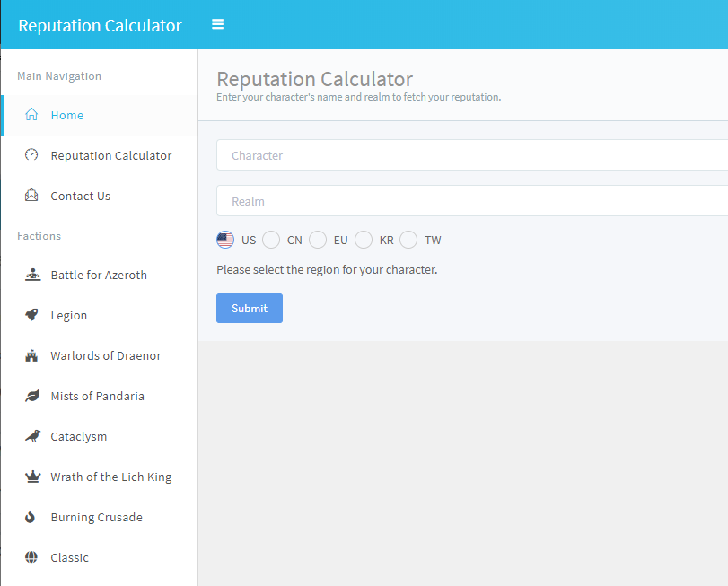Choose the TW region option
This screenshot has width=728, height=586.
coord(408,240)
